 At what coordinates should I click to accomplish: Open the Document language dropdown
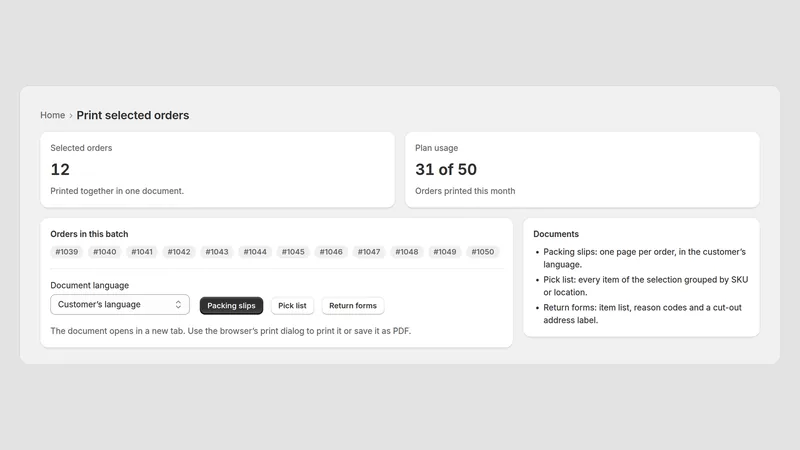120,305
